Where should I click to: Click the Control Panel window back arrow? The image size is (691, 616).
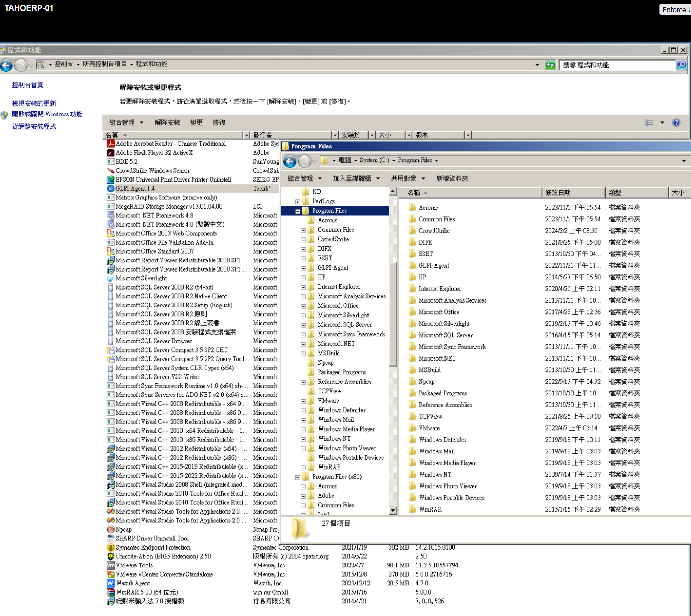tap(6, 65)
